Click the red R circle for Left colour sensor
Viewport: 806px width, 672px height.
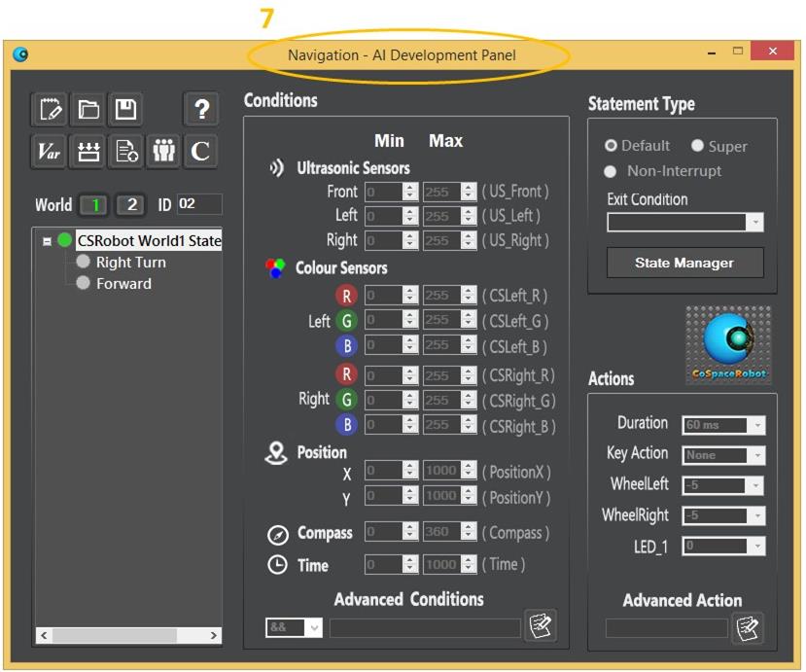pos(345,296)
